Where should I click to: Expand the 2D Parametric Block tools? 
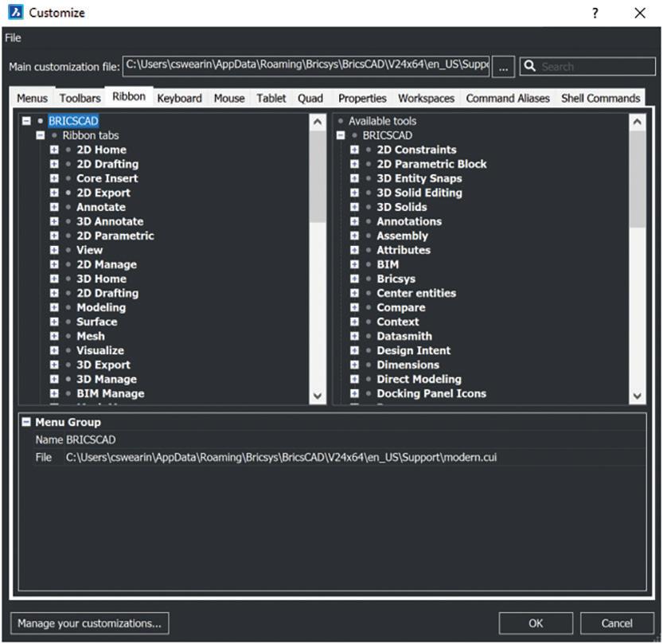click(x=354, y=164)
